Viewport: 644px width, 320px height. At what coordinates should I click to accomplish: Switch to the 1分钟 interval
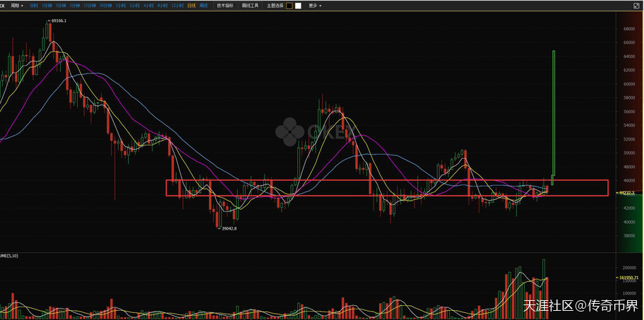point(47,6)
